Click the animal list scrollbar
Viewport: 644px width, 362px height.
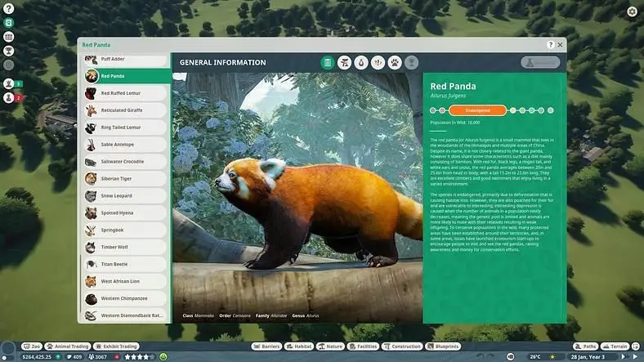tap(81, 284)
